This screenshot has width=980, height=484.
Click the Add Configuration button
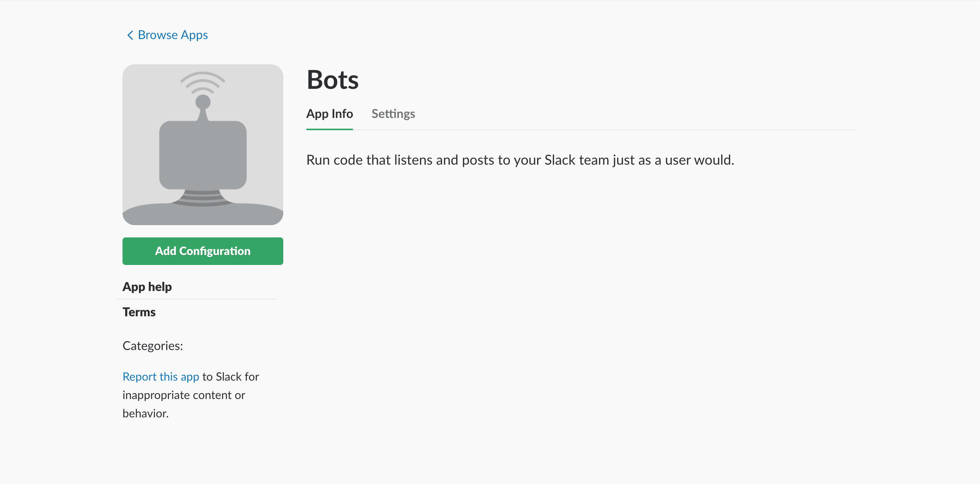(203, 251)
